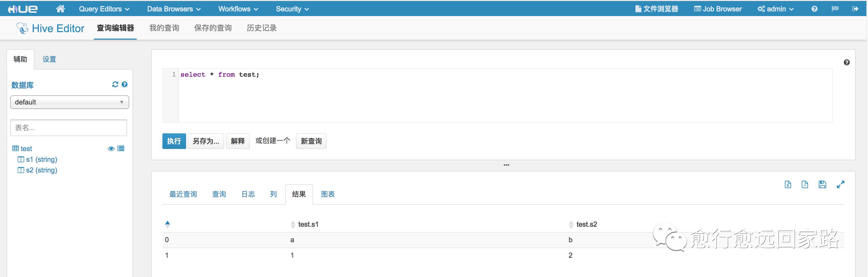Open the Job Browser

coord(718,9)
